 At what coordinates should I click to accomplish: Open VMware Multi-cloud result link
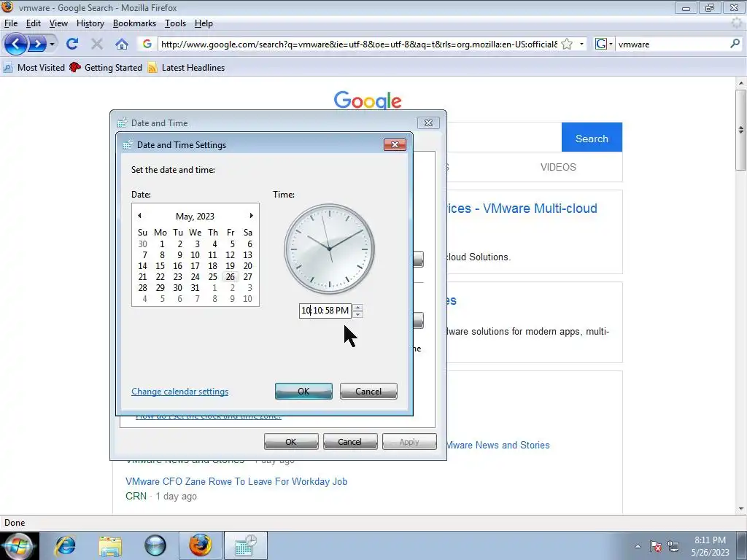tap(522, 209)
